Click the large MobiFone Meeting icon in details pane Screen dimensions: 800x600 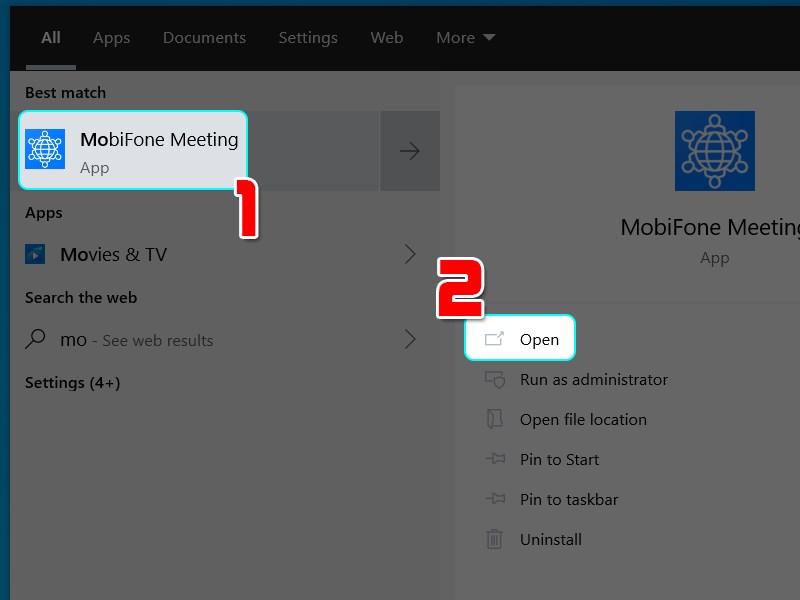[714, 151]
